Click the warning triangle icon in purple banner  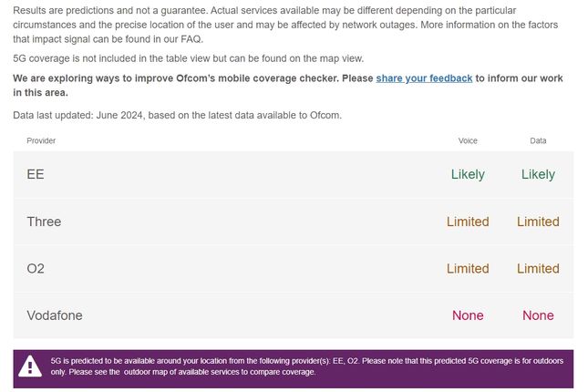point(30,366)
